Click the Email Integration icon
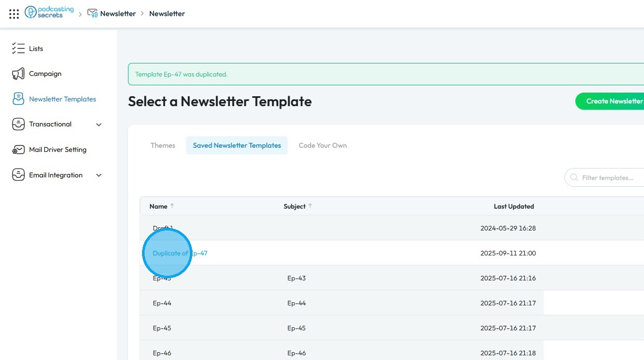 click(x=18, y=175)
